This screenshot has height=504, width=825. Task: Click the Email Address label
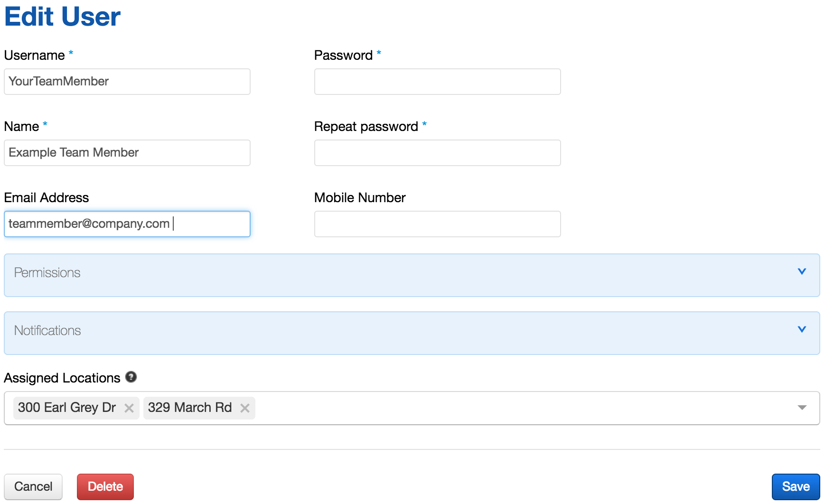click(47, 198)
